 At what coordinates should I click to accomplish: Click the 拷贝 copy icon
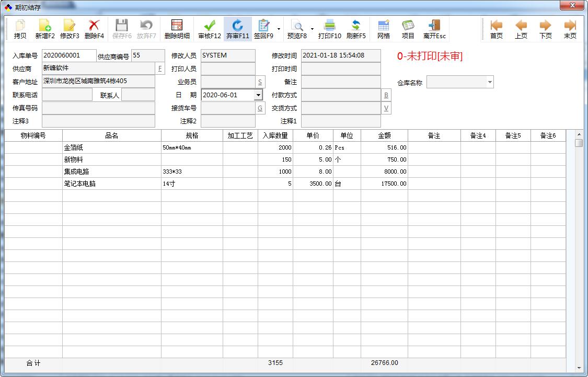(x=20, y=29)
